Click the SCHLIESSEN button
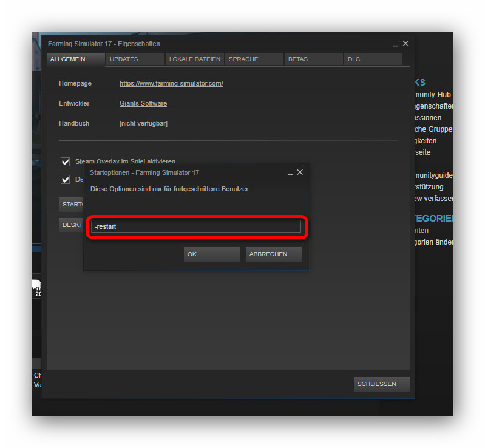This screenshot has height=448, width=485. 381,384
